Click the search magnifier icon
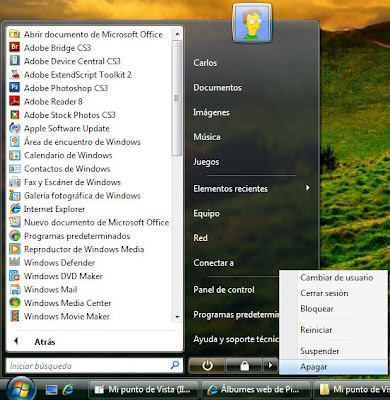 coord(175,365)
